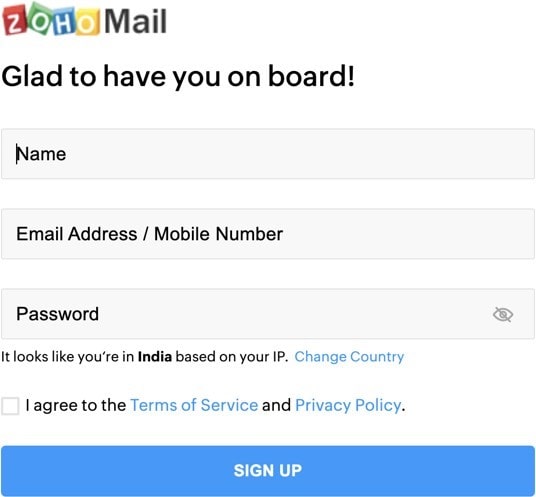Screen dimensions: 536x497
Task: Click the 'Glad to have you on board!' heading
Action: pyautogui.click(x=178, y=77)
